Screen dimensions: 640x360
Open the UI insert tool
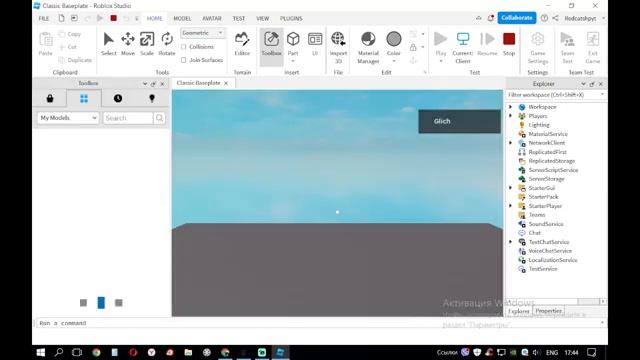pyautogui.click(x=315, y=44)
